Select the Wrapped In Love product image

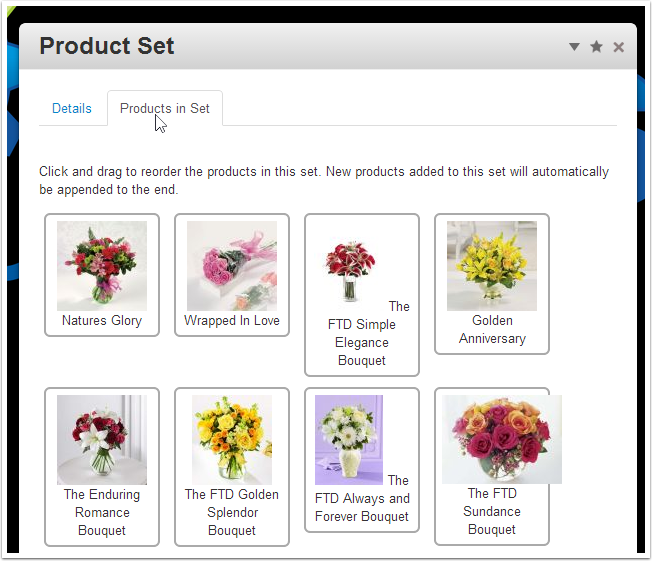[232, 265]
